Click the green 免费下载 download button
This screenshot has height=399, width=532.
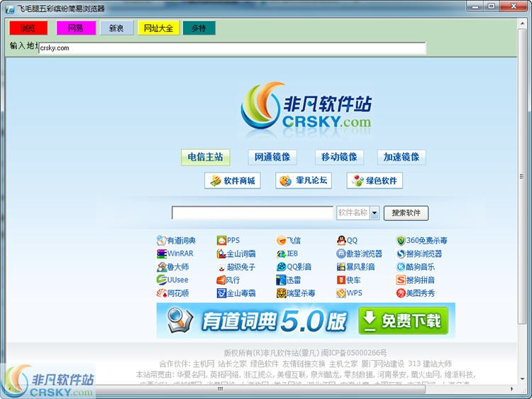pos(403,321)
